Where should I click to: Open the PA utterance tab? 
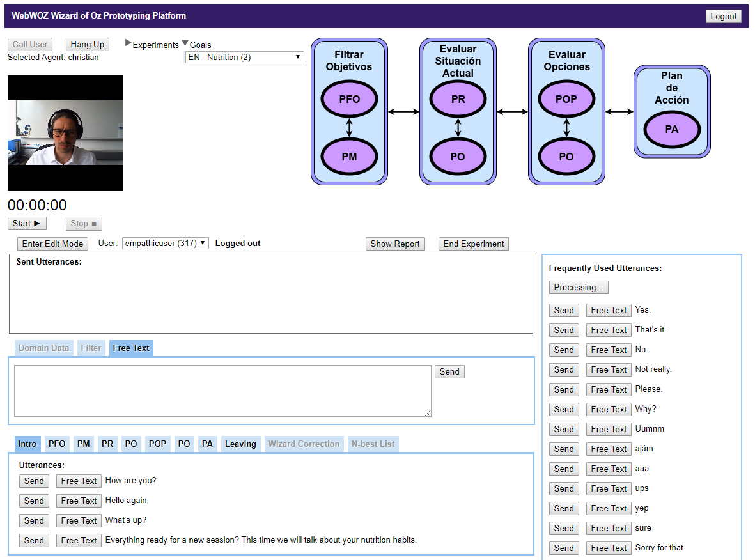click(x=208, y=444)
